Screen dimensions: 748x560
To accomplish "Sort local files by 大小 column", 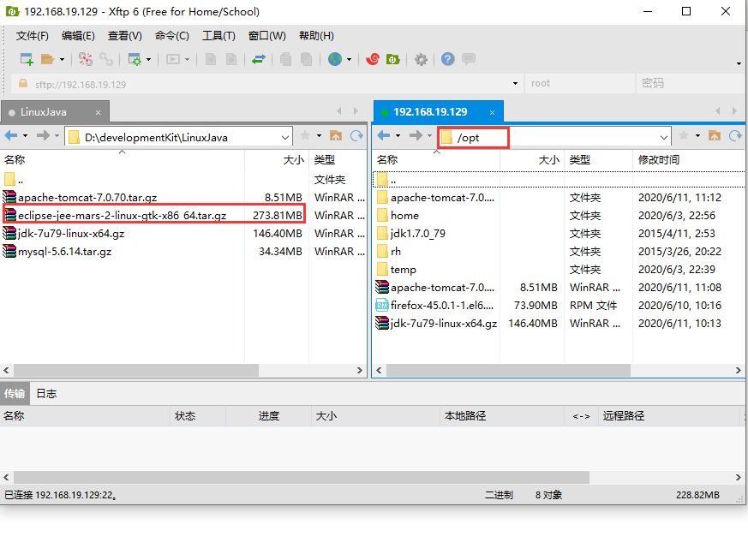I will [277, 159].
